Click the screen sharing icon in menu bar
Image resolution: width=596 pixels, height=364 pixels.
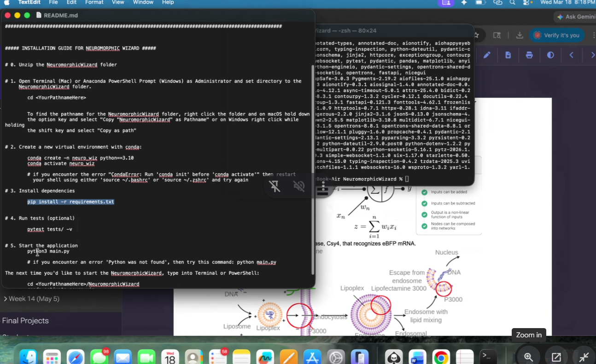(x=446, y=2)
